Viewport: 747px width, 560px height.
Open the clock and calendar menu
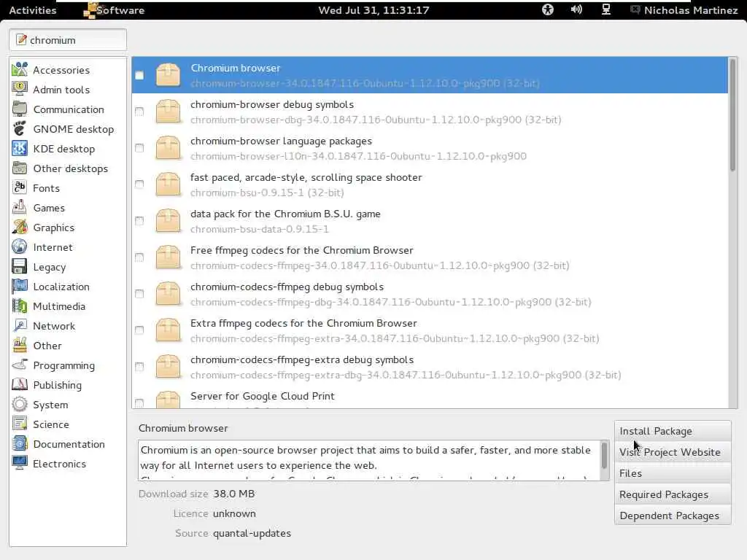click(373, 10)
